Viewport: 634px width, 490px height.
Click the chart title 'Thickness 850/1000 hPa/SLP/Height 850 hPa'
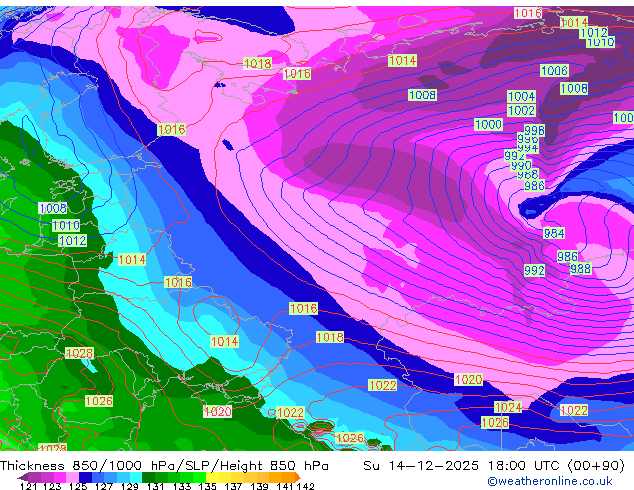[164, 466]
